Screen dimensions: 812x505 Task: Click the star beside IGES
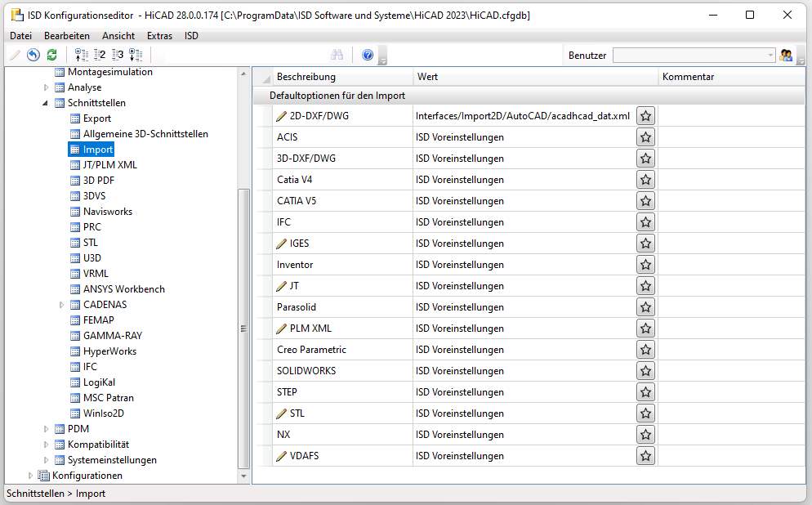click(x=646, y=244)
